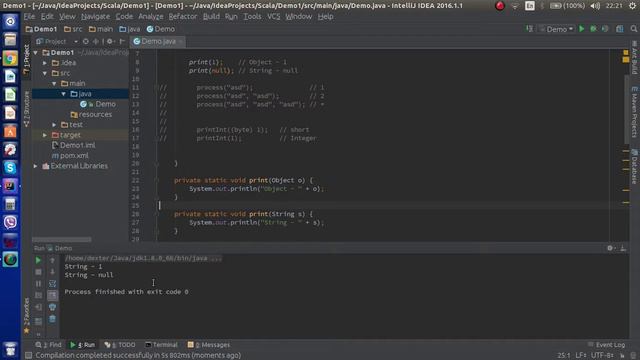
Task: Toggle scroll to end in Run console
Action: (x=52, y=295)
